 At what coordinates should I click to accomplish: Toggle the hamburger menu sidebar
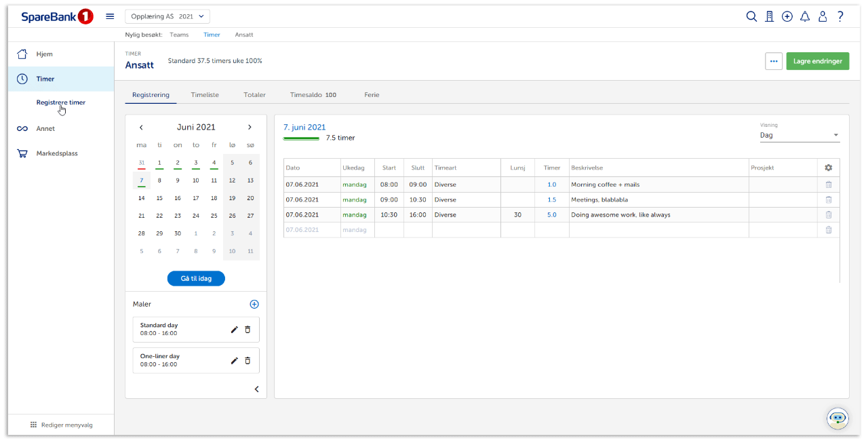pos(110,17)
